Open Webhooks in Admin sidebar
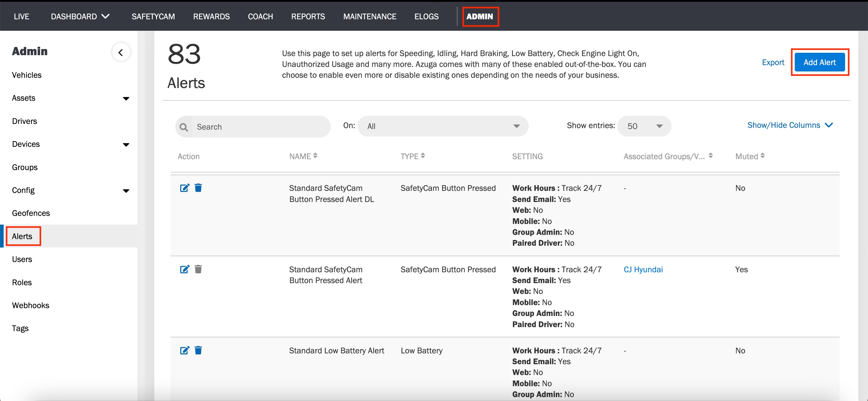The width and height of the screenshot is (868, 401). (30, 305)
